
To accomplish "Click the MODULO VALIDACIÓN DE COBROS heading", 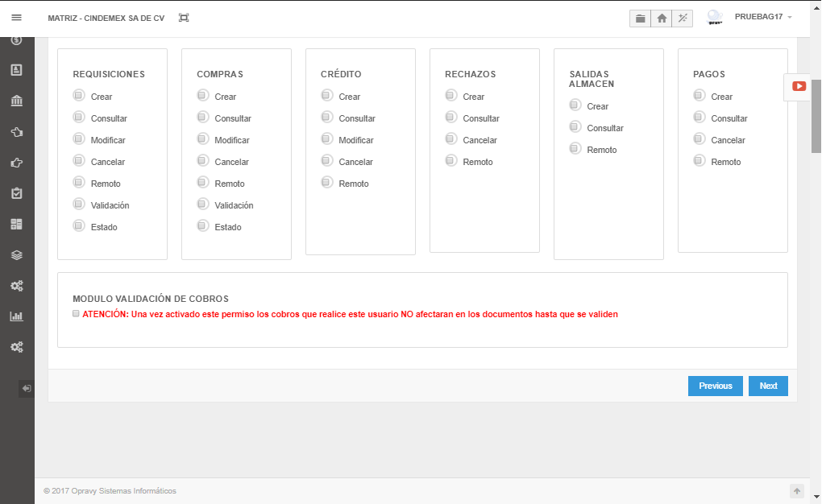I will click(x=151, y=299).
